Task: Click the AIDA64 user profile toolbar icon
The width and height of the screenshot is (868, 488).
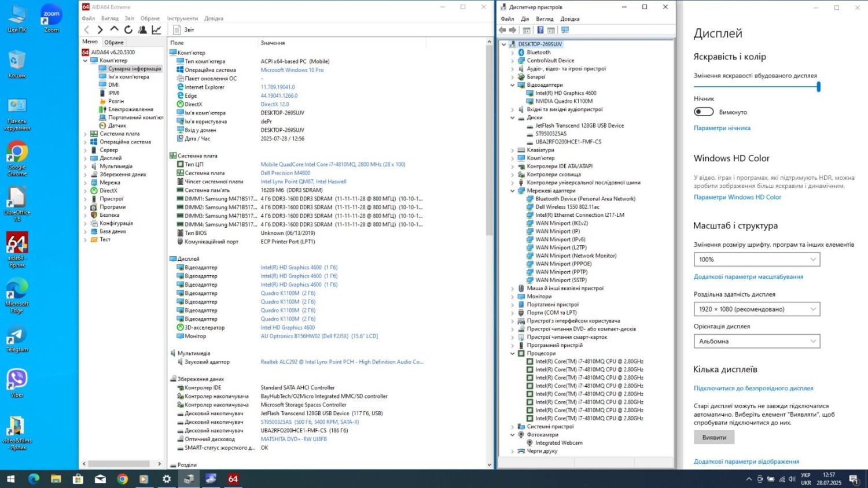Action: coord(142,29)
